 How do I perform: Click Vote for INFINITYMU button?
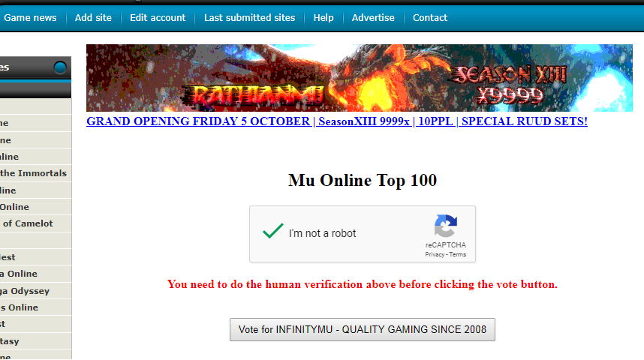363,329
